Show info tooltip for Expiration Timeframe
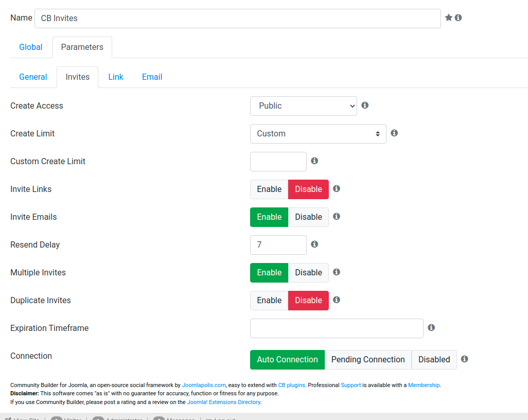Viewport: 528px width, 420px height. point(431,328)
